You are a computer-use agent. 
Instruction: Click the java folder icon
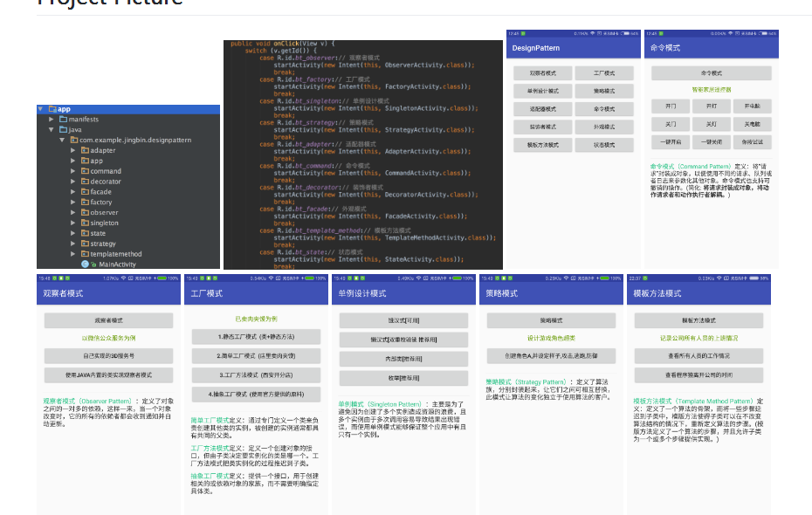click(x=63, y=129)
